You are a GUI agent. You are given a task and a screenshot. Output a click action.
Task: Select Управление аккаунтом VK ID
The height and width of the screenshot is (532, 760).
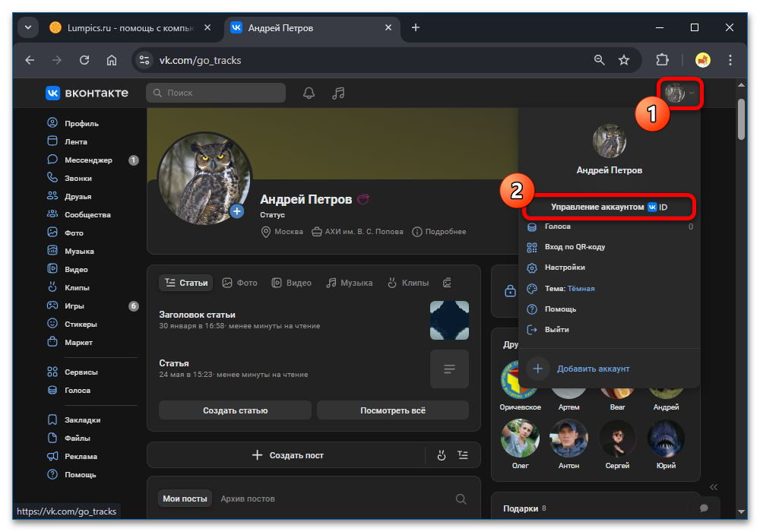coord(610,207)
